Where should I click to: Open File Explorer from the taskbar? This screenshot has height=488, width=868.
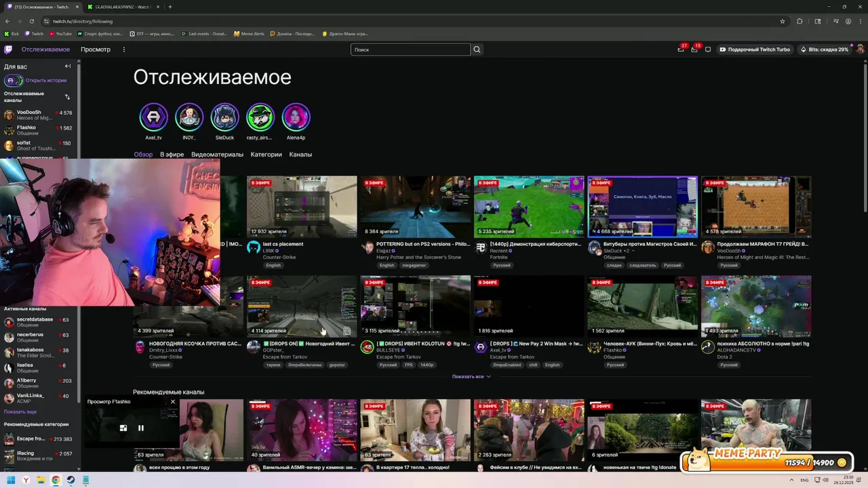41,480
